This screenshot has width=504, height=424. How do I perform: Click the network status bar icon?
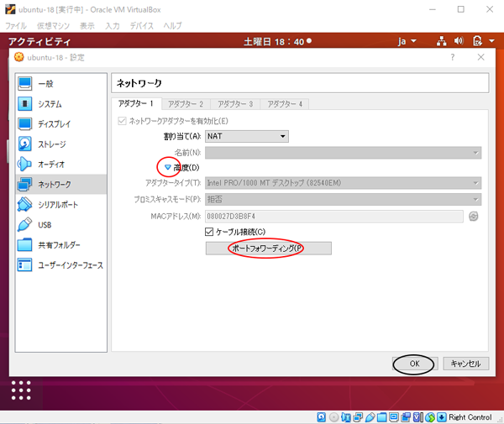(358, 417)
